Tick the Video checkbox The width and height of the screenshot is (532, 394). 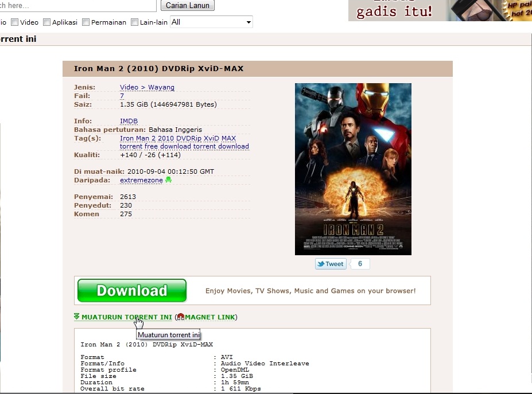coord(14,22)
